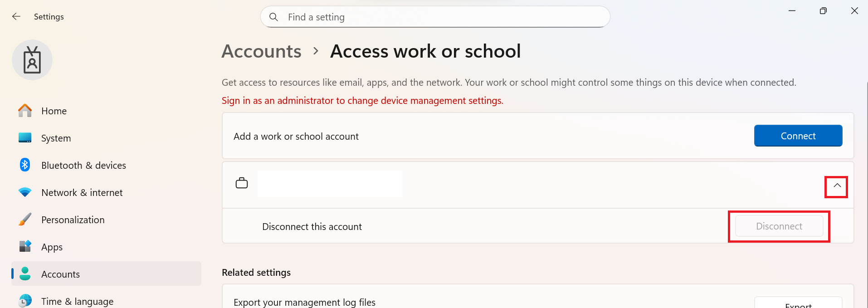
Task: Open Personalization settings
Action: pos(106,220)
